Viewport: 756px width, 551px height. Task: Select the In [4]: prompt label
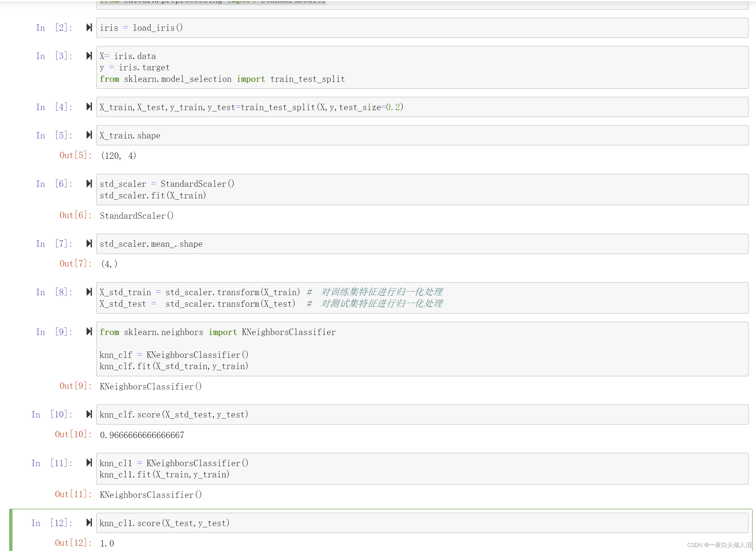click(x=54, y=107)
